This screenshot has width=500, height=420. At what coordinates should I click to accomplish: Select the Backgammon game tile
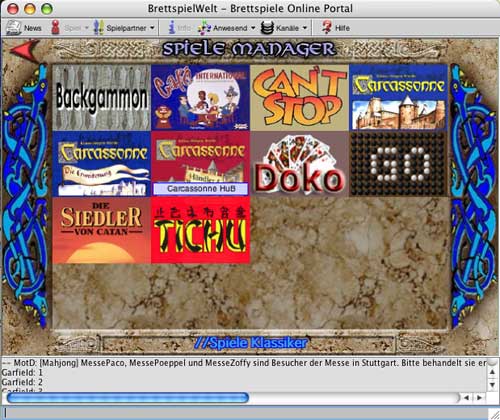click(102, 97)
